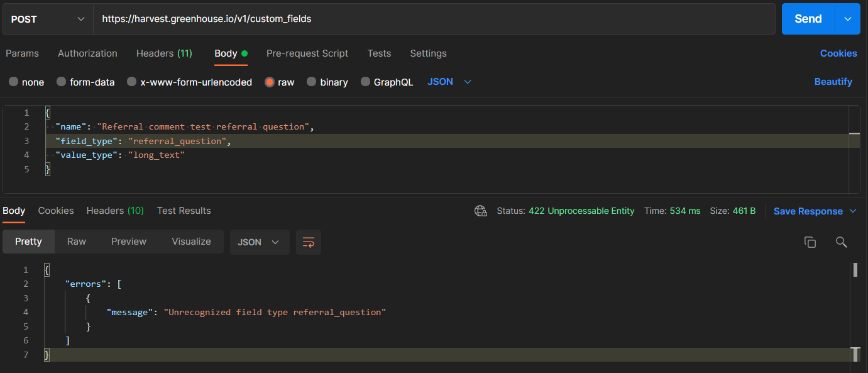Toggle line wrapping in the response viewer
868x373 pixels.
pos(308,242)
